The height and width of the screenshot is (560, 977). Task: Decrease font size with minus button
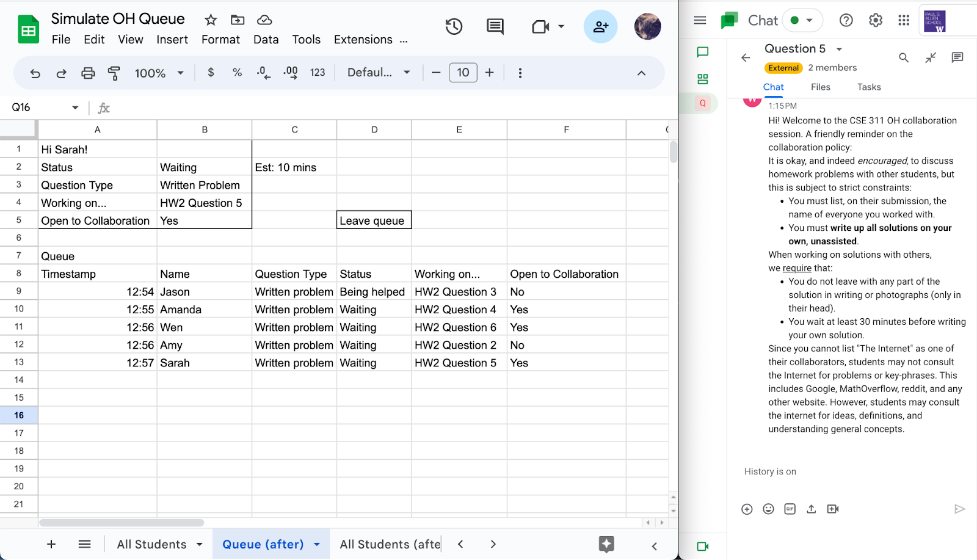[x=436, y=73]
